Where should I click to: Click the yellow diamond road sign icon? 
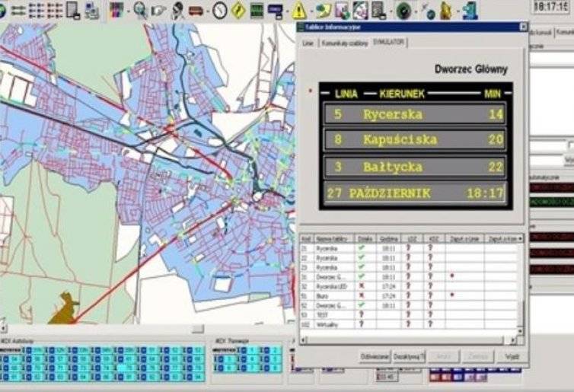(238, 10)
